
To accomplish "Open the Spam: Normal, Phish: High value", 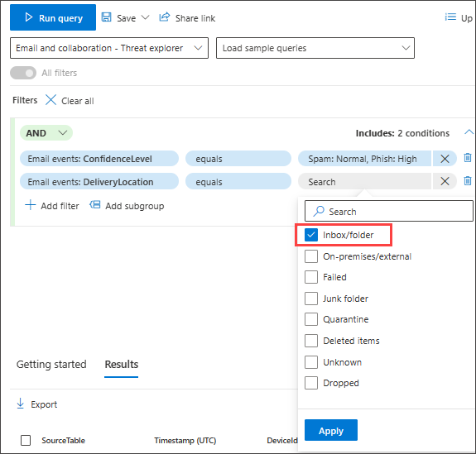I will point(364,159).
